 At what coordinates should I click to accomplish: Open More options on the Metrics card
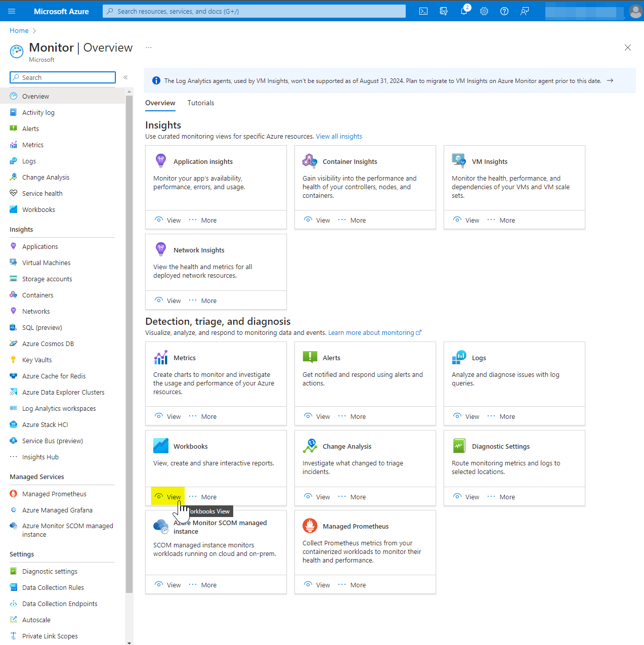[x=208, y=416]
